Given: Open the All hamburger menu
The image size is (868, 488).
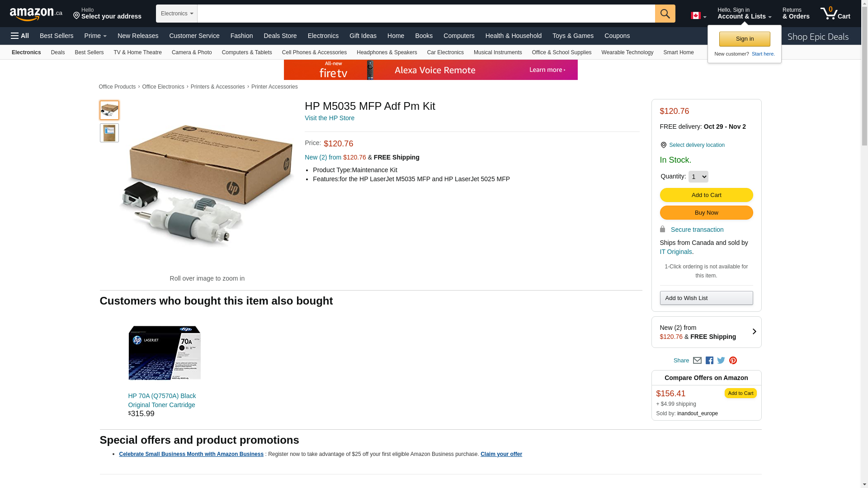Looking at the screenshot, I should 20,36.
